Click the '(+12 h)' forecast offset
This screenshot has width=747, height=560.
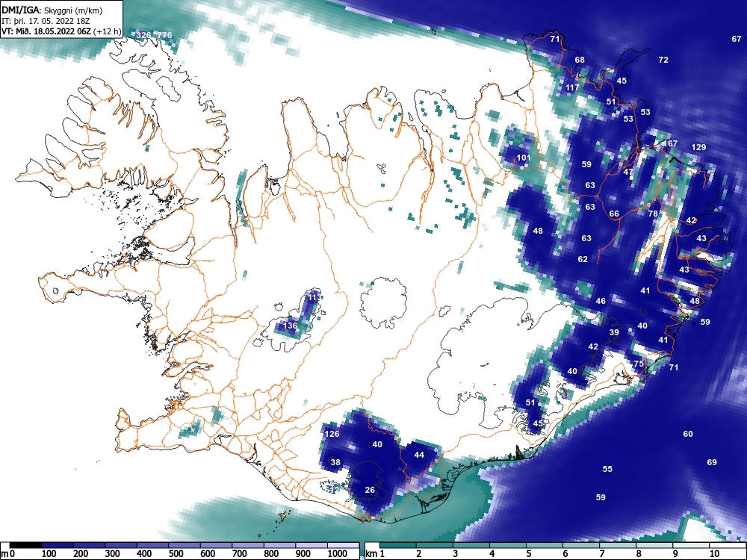pyautogui.click(x=108, y=32)
